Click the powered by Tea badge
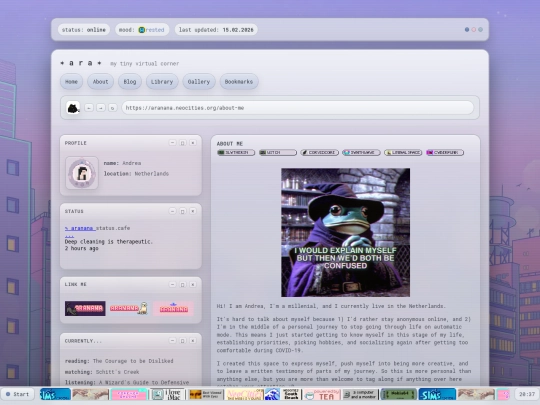 [322, 394]
